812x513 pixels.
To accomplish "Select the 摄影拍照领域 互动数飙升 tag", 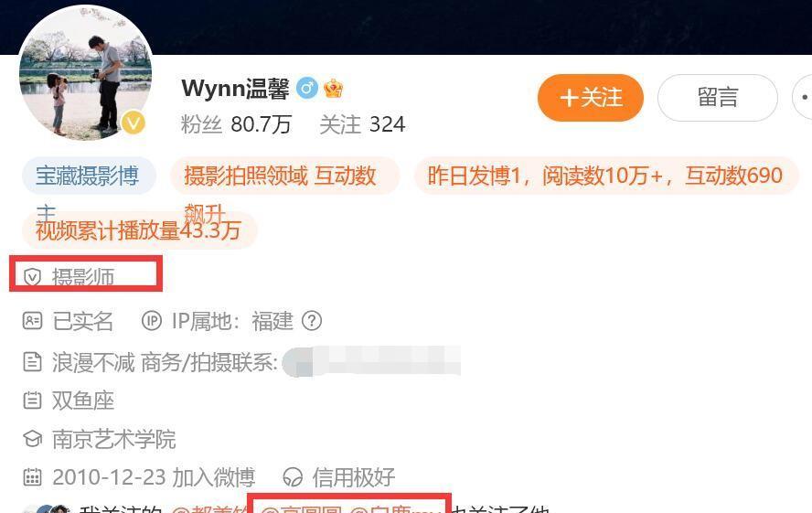I will click(x=284, y=176).
